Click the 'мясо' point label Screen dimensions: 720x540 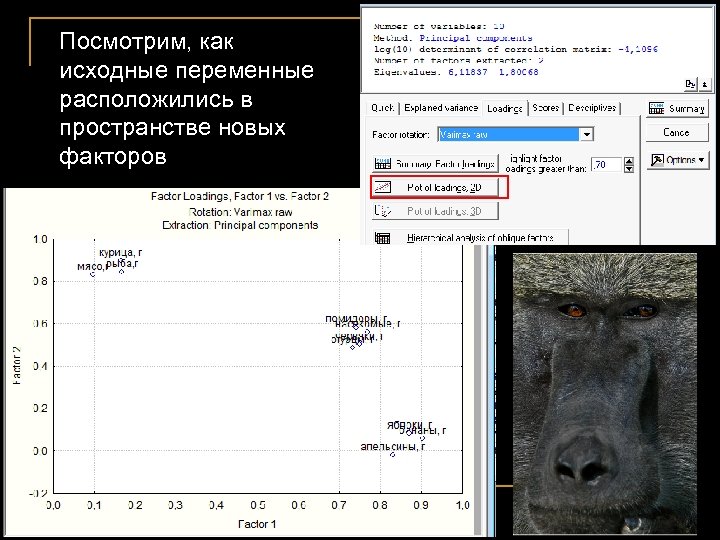click(90, 267)
